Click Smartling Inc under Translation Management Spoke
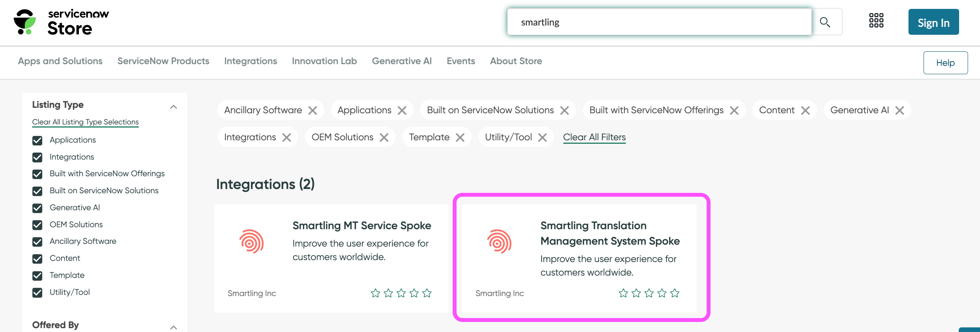980x332 pixels. [499, 293]
